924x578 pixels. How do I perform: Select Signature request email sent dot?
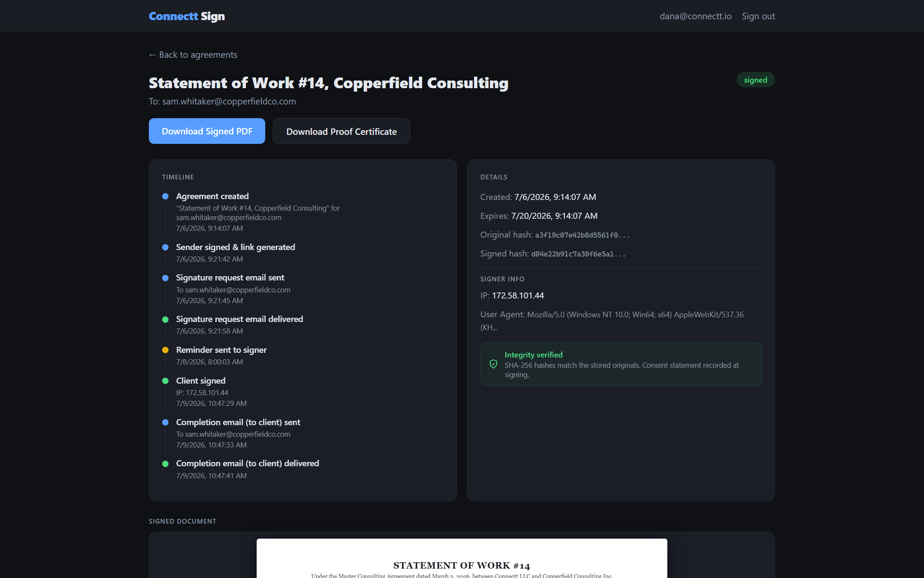pyautogui.click(x=165, y=278)
